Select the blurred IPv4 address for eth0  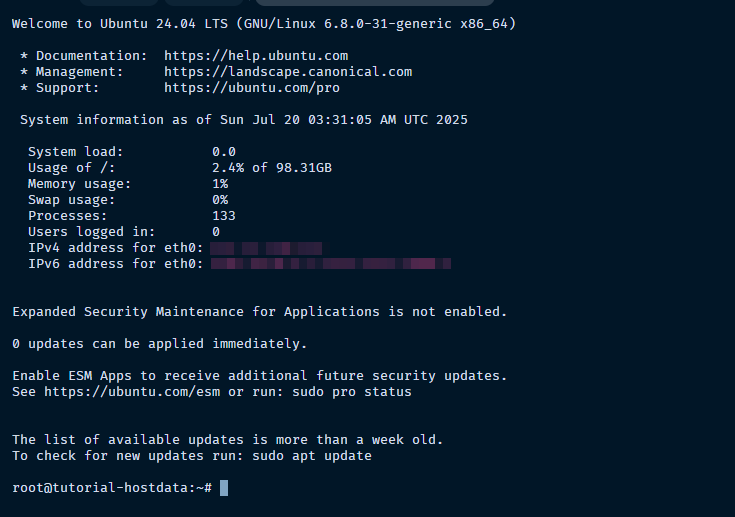[x=266, y=248]
